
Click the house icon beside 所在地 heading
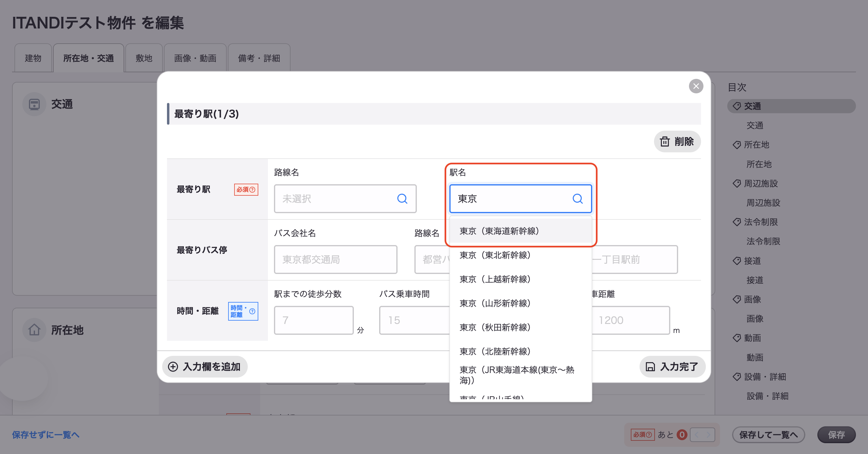pyautogui.click(x=34, y=330)
